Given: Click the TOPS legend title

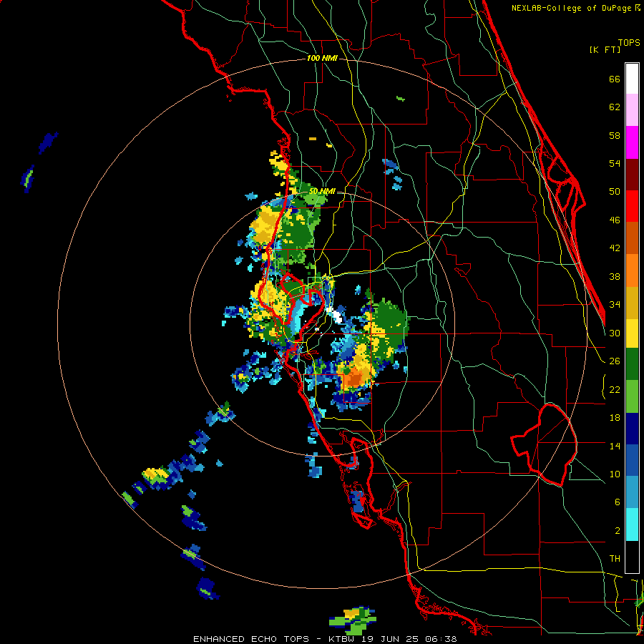Looking at the screenshot, I should 629,43.
